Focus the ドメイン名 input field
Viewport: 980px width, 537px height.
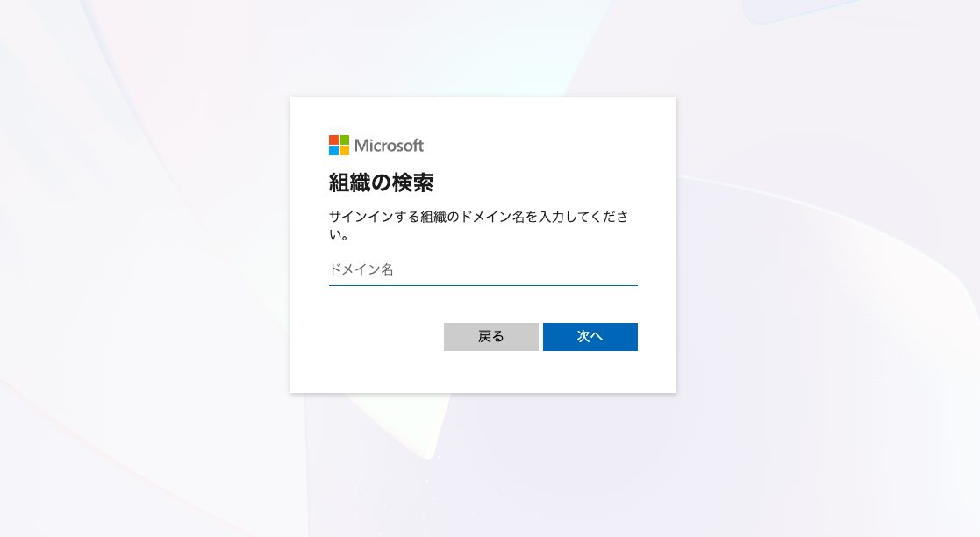(483, 270)
